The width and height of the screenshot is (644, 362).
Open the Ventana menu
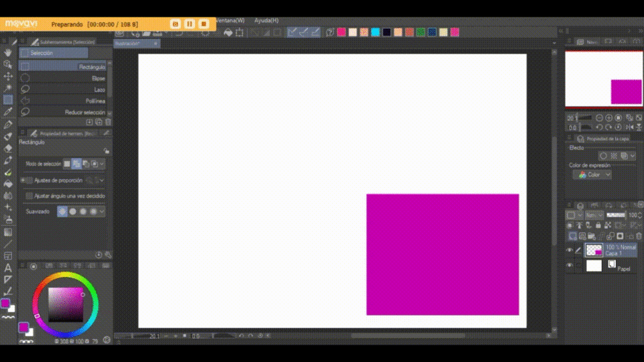[x=230, y=20]
